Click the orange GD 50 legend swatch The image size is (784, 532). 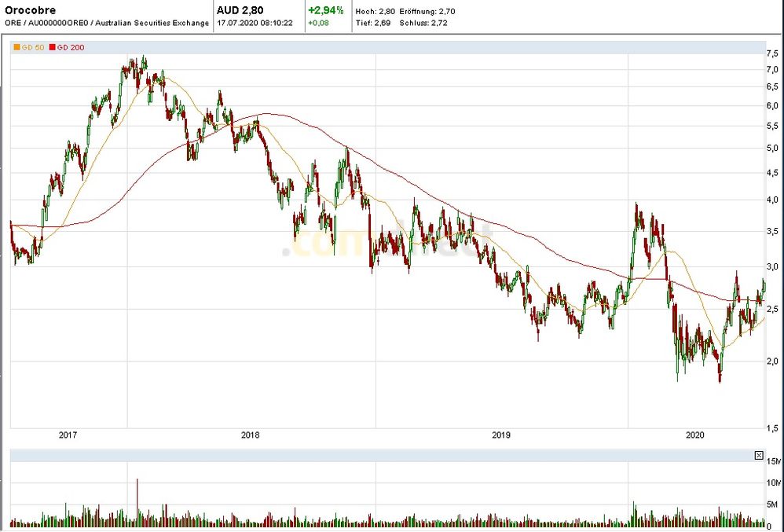click(17, 47)
